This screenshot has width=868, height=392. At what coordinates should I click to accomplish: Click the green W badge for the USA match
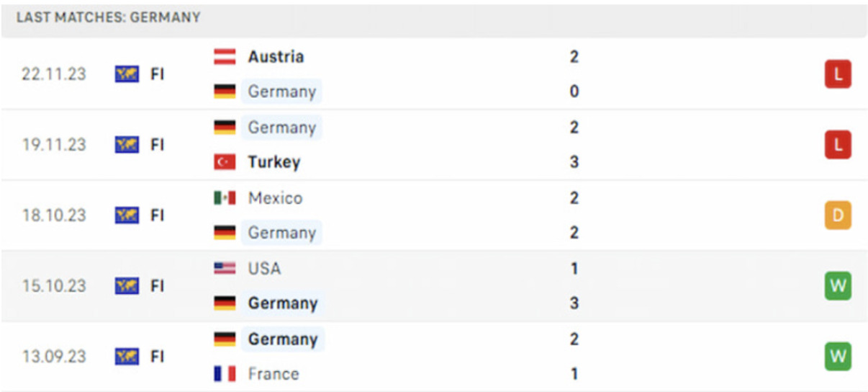[x=838, y=286]
